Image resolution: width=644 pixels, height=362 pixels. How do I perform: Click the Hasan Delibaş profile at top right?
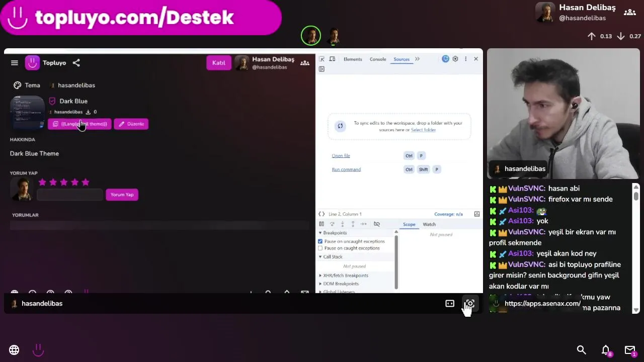click(x=576, y=13)
